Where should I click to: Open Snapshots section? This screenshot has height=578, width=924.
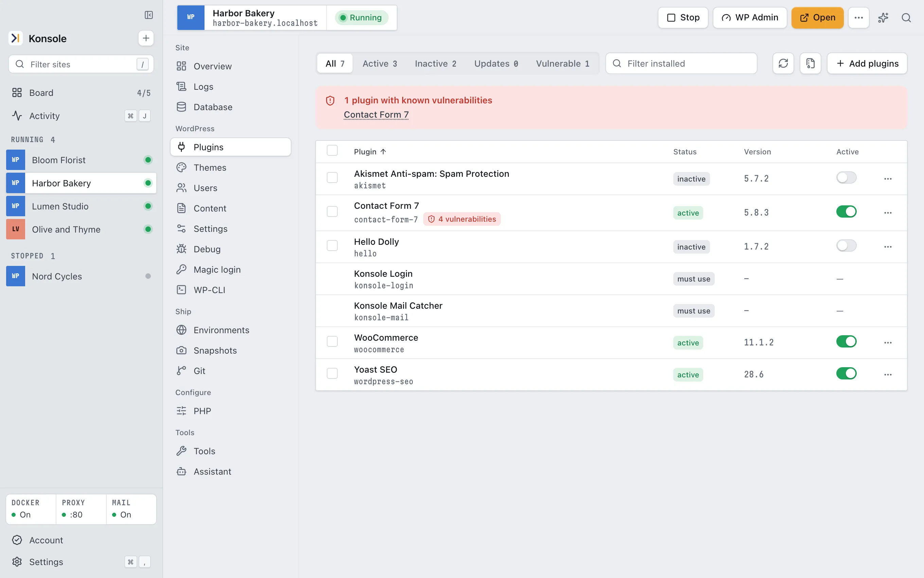(231, 351)
